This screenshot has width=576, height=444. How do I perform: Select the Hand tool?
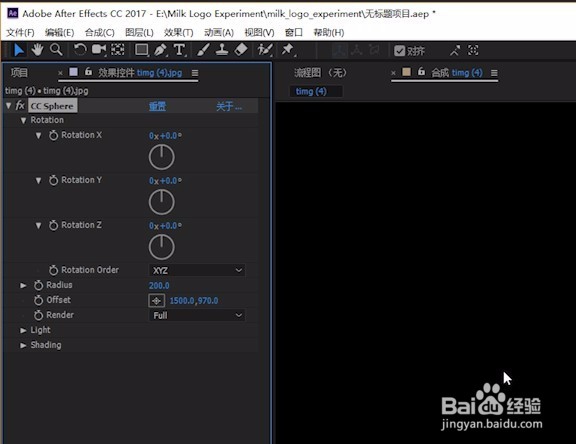[x=37, y=50]
